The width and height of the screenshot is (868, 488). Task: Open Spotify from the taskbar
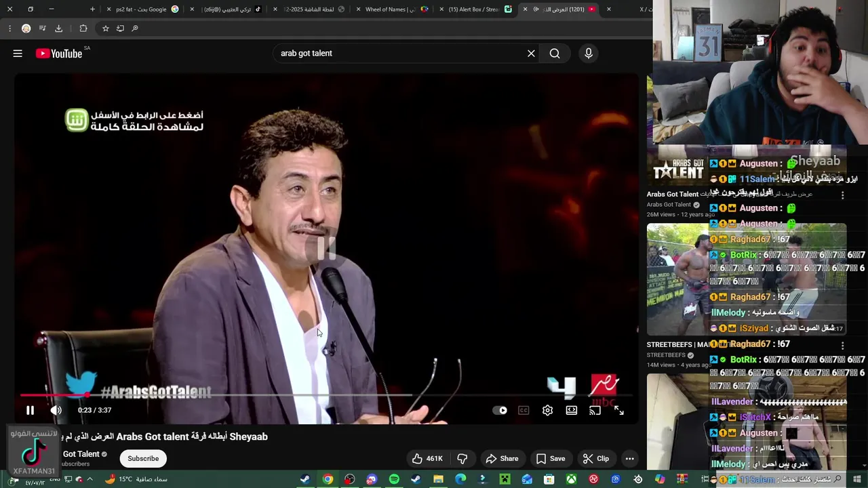pyautogui.click(x=394, y=479)
